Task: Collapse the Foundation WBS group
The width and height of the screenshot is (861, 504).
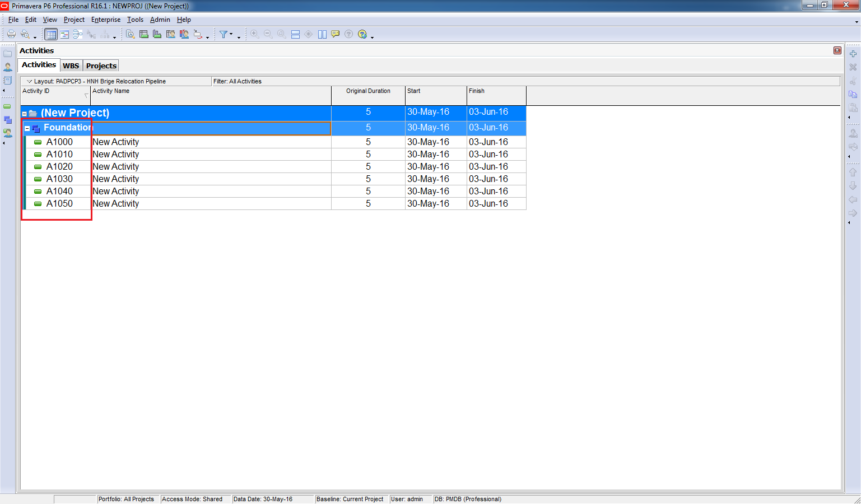Action: click(x=27, y=128)
